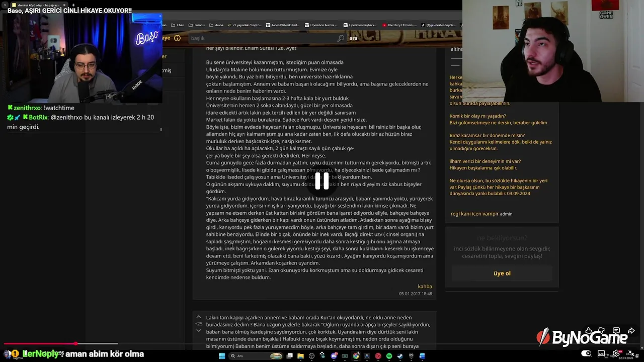The width and height of the screenshot is (644, 362).
Task: Open the video comments panel icon
Action: pyautogui.click(x=616, y=330)
